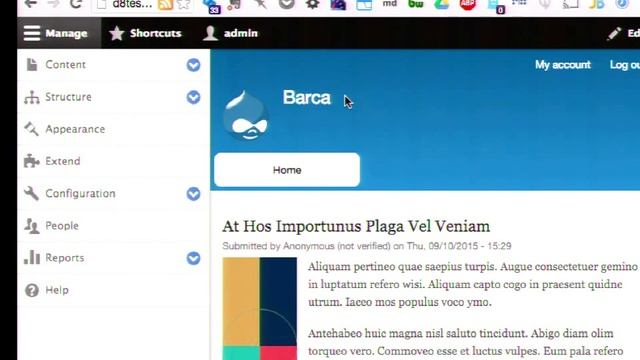This screenshot has height=360, width=640.
Task: Click the 'Submitted by Anonymous' line
Action: (x=367, y=246)
